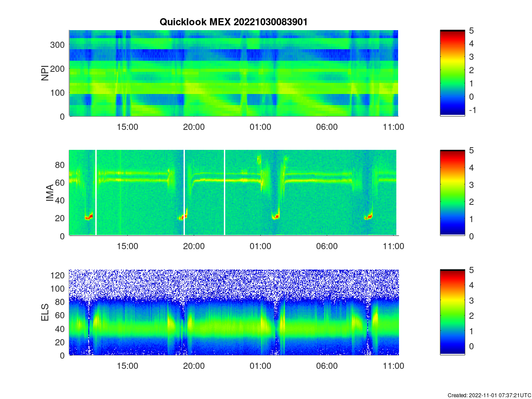Click the 40 tick on the ELS axis
This screenshot has height=399, width=532.
60,329
